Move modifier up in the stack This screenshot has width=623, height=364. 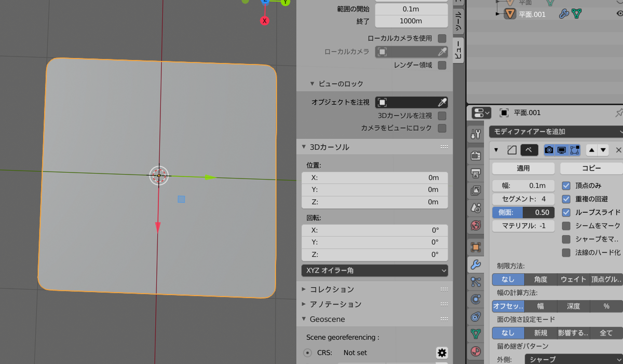point(591,150)
